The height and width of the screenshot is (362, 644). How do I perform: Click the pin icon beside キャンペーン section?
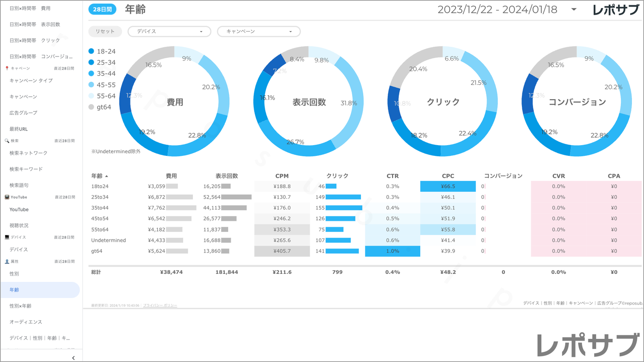pyautogui.click(x=7, y=69)
